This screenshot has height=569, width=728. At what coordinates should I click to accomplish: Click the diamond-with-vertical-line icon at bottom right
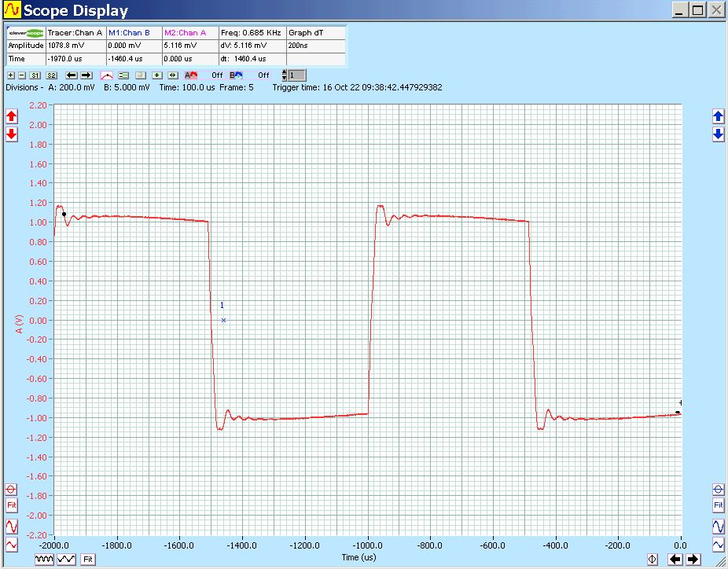[653, 560]
